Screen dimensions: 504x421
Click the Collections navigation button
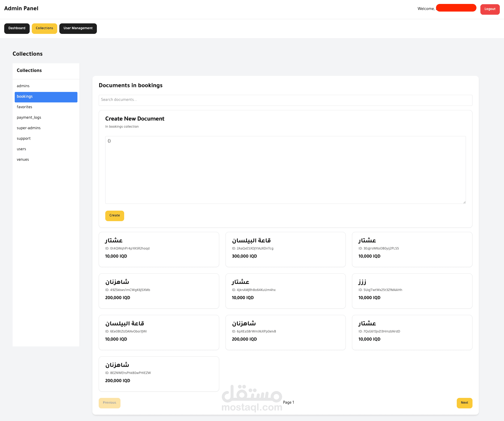(x=44, y=28)
